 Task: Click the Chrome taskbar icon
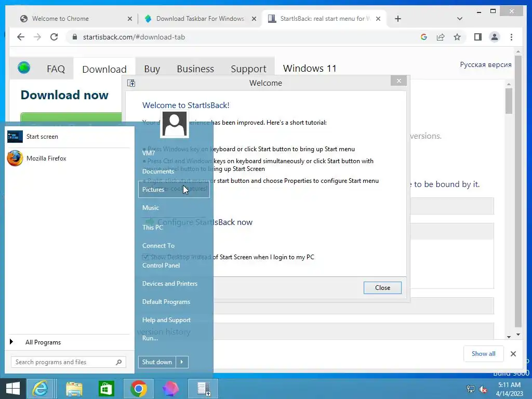138,389
